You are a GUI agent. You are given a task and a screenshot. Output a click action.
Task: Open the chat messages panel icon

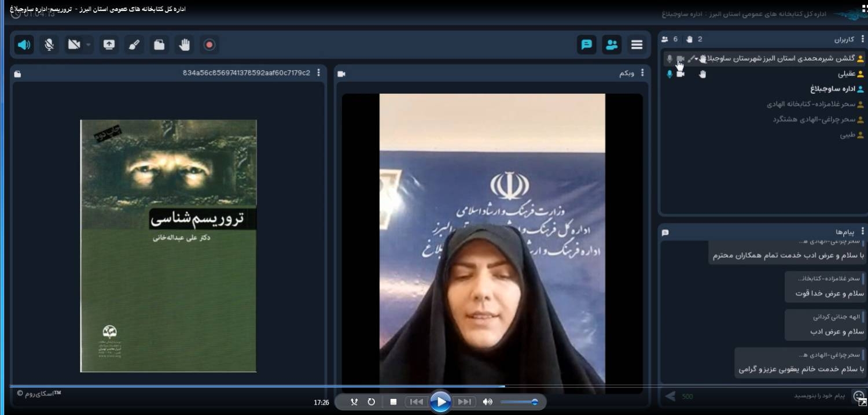(x=587, y=45)
